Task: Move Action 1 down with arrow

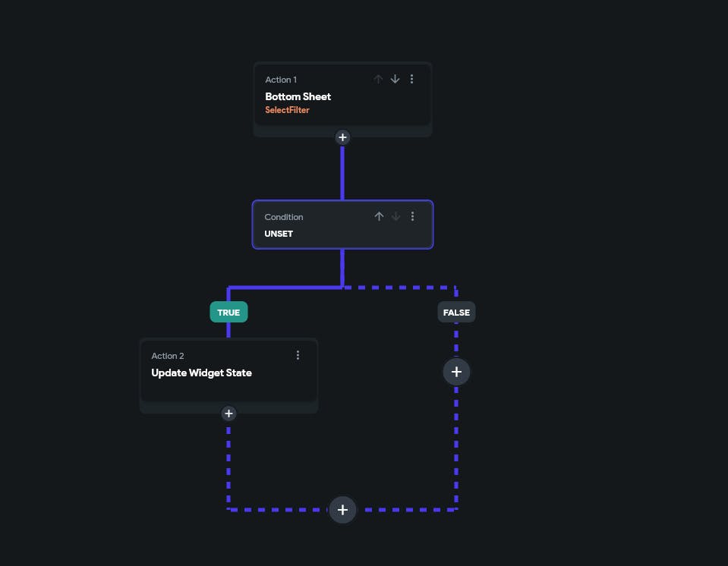Action: tap(395, 80)
